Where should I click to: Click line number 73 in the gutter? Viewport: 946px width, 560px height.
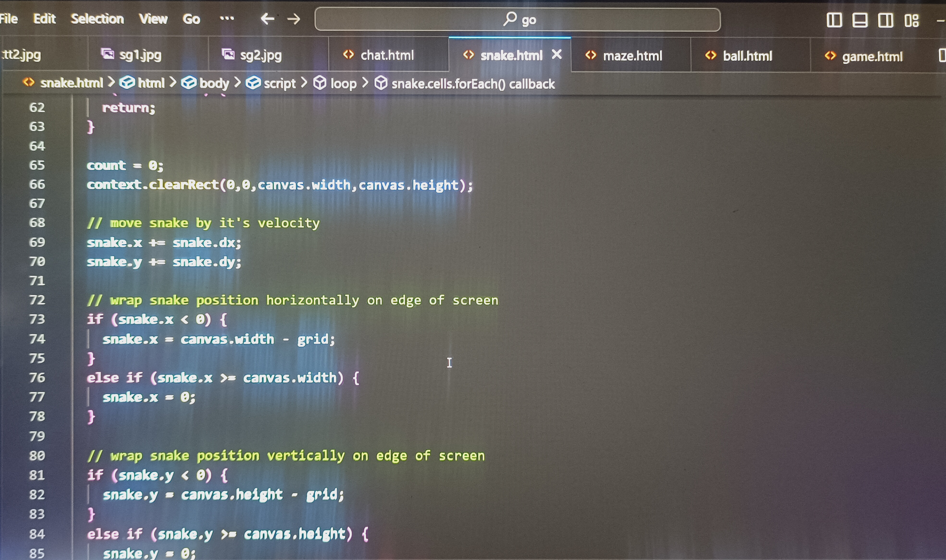pos(37,319)
